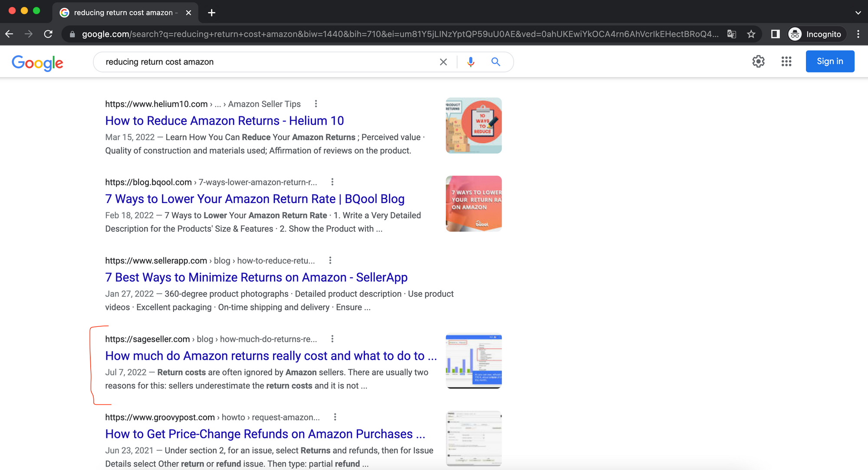Viewport: 868px width, 470px height.
Task: Expand the tab search chevron
Action: tap(858, 13)
